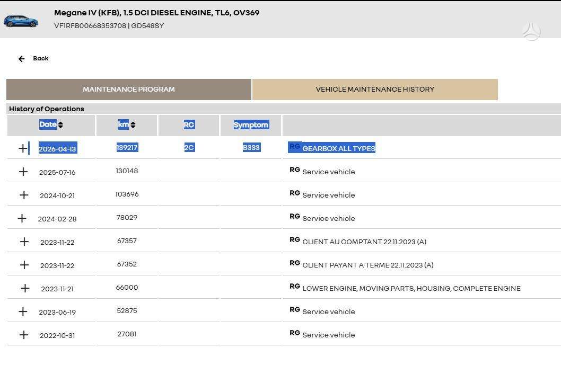
Task: Click the blue Megane car thumbnail
Action: pyautogui.click(x=21, y=21)
